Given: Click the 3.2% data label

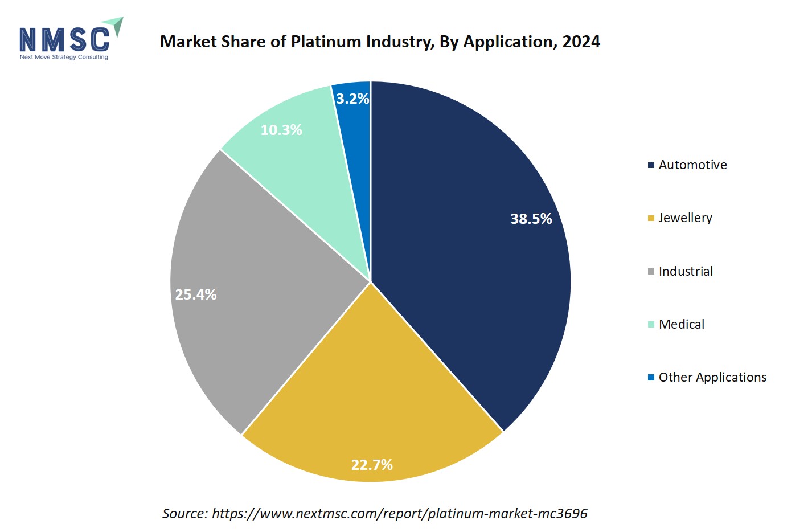Looking at the screenshot, I should (x=352, y=99).
